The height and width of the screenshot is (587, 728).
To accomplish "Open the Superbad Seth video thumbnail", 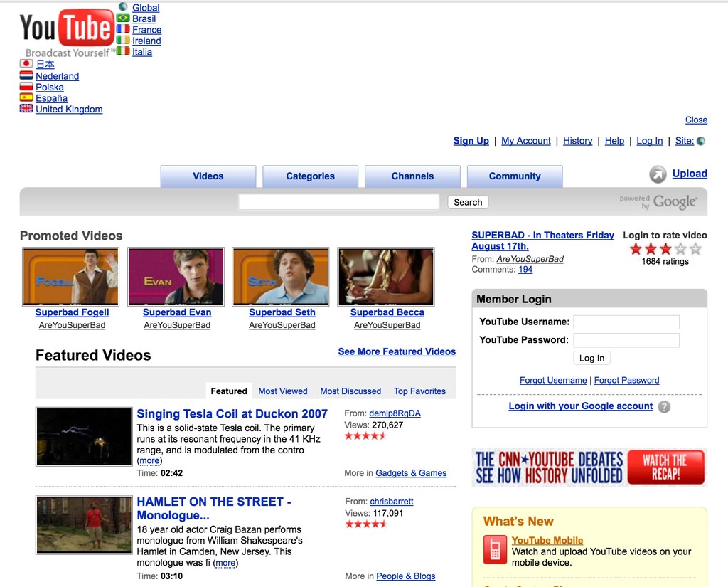I will 281,276.
